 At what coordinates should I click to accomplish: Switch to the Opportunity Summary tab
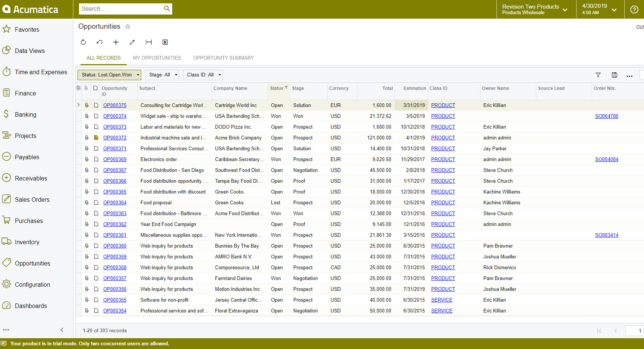click(223, 58)
